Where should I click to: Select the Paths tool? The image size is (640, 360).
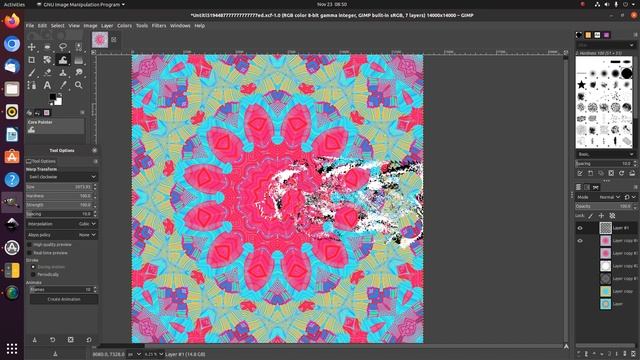coord(31,85)
